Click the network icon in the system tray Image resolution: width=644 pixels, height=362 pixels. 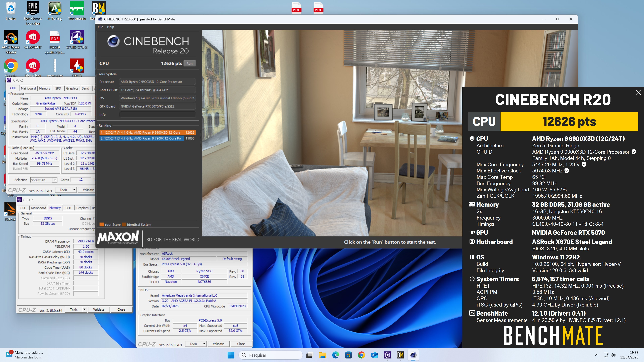coord(606,355)
